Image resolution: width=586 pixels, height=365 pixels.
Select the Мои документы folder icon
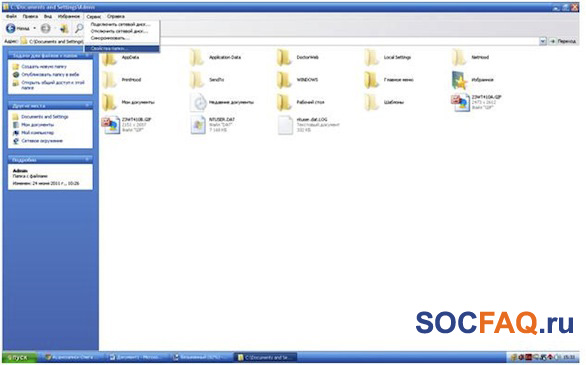(110, 102)
